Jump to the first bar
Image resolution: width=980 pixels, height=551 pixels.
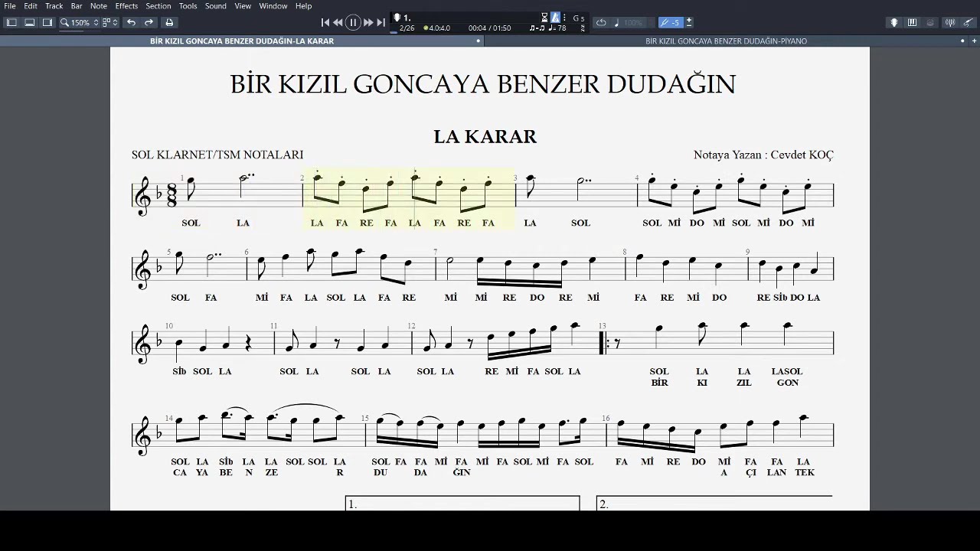[x=325, y=22]
